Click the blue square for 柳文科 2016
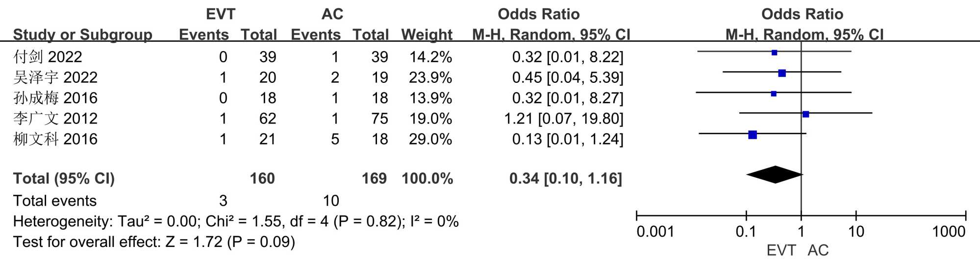The width and height of the screenshot is (980, 267). (x=753, y=135)
